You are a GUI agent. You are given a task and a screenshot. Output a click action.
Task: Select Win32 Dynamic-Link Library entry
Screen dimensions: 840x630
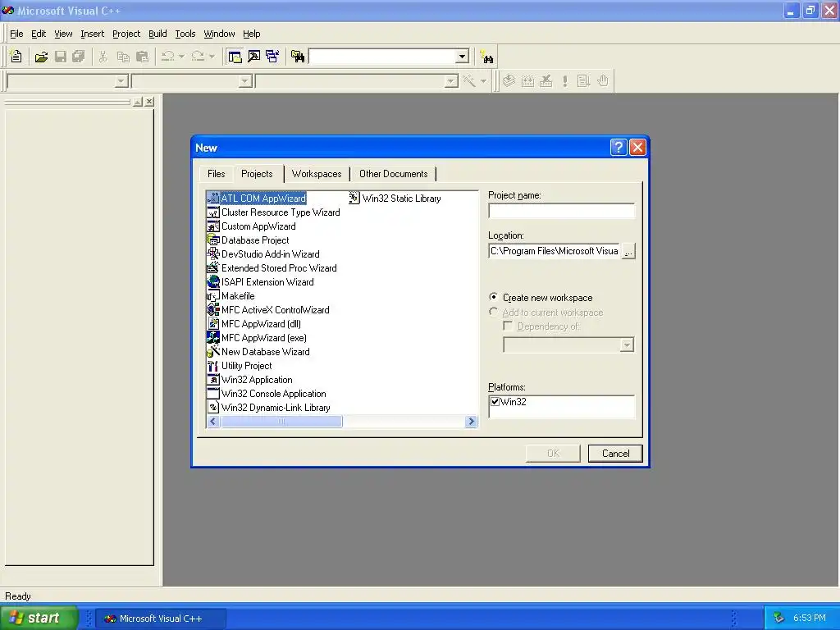point(269,407)
